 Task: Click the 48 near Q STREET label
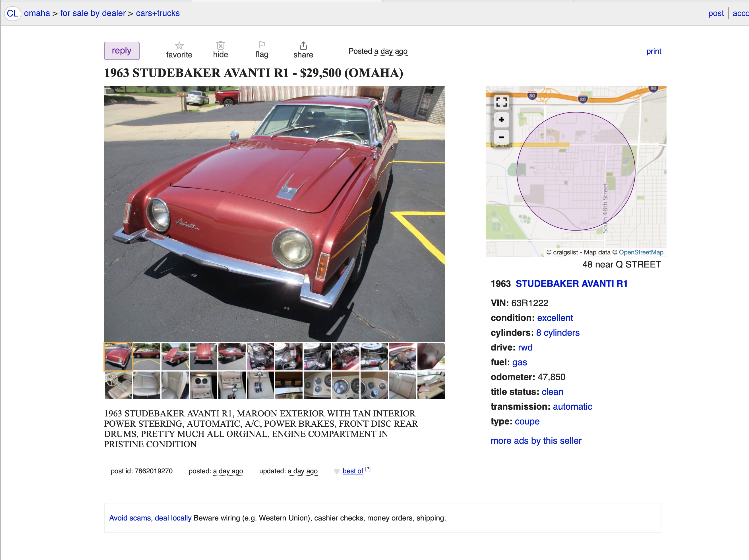(622, 264)
